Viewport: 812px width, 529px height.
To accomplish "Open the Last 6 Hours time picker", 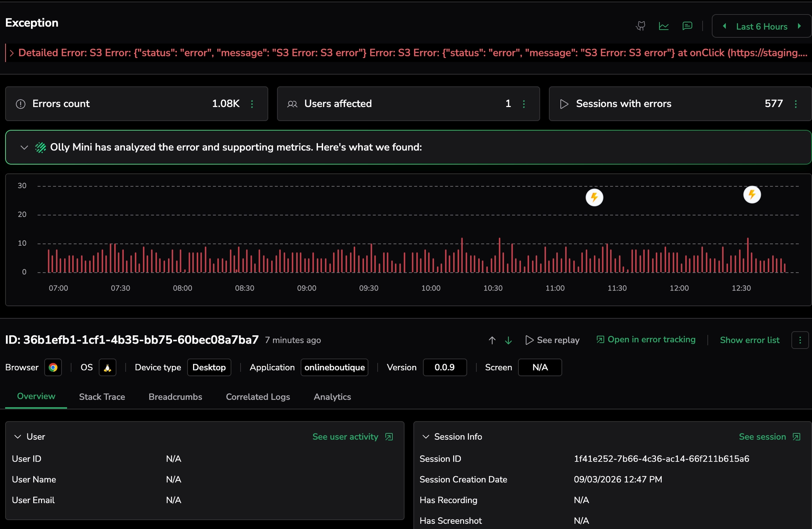I will click(761, 27).
